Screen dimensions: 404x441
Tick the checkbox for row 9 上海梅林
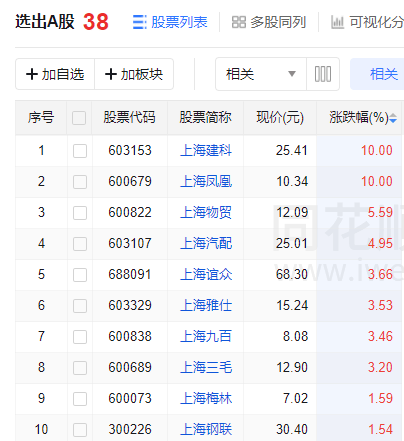80,399
